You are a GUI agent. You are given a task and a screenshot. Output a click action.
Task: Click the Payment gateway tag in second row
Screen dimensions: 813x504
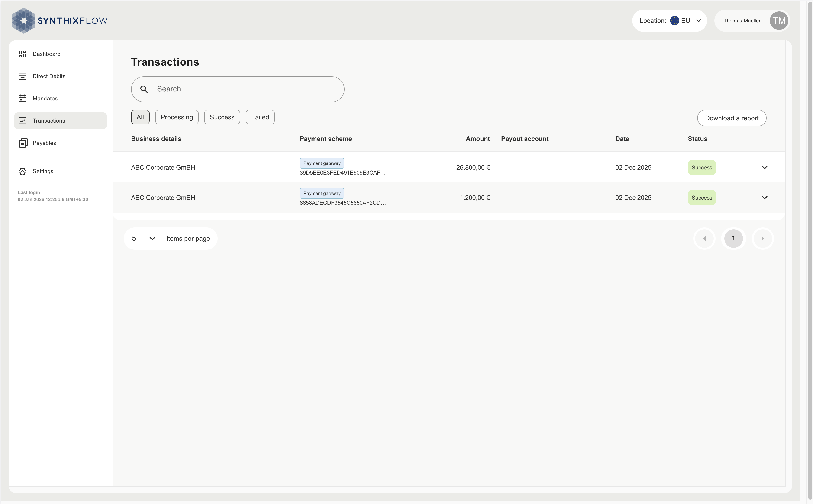[x=322, y=193]
